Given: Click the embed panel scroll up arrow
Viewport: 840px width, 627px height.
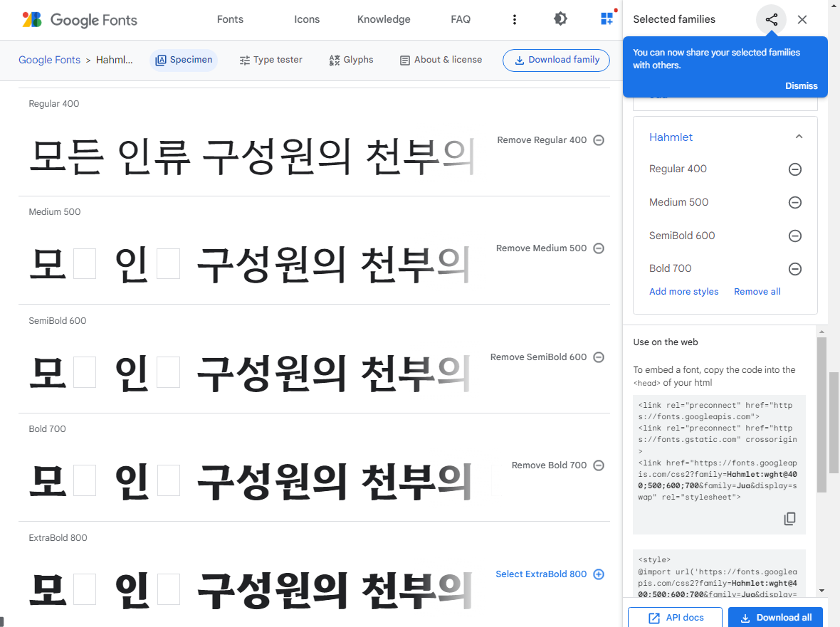Looking at the screenshot, I should 821,332.
